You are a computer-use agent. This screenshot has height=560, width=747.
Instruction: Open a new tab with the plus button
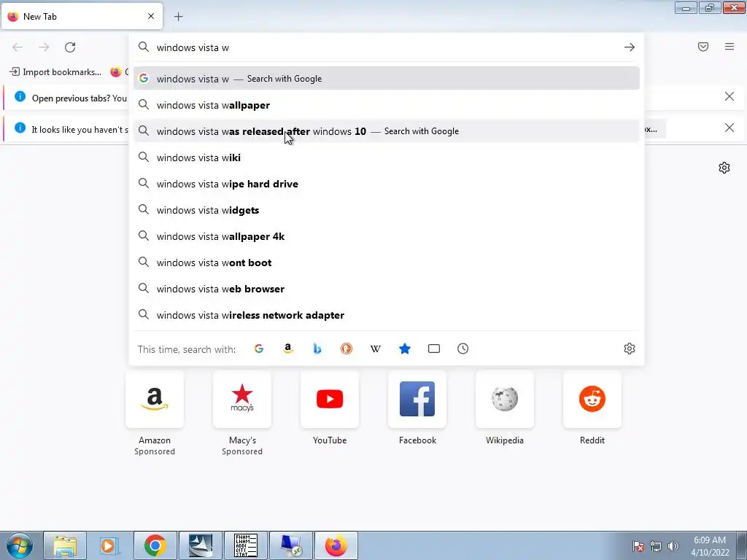pyautogui.click(x=178, y=17)
